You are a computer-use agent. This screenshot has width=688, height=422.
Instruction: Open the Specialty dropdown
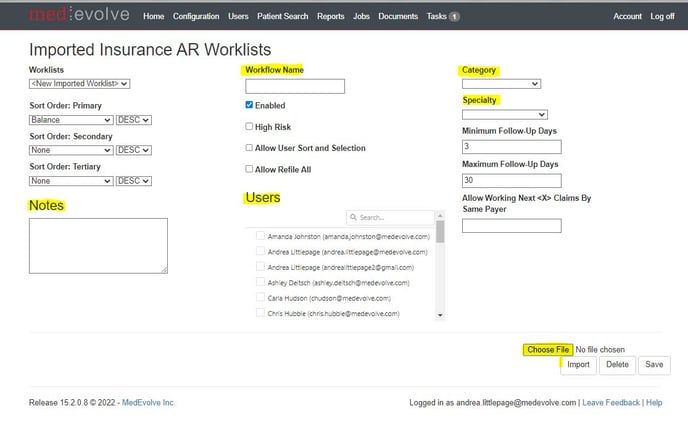(504, 115)
